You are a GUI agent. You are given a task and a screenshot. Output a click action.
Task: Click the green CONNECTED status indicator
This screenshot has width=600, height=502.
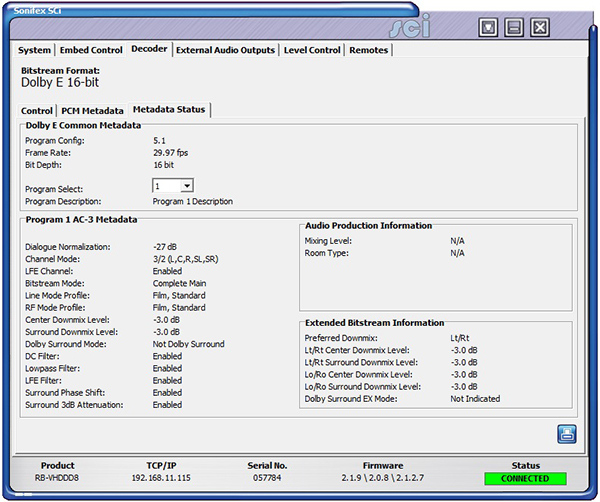tap(525, 479)
